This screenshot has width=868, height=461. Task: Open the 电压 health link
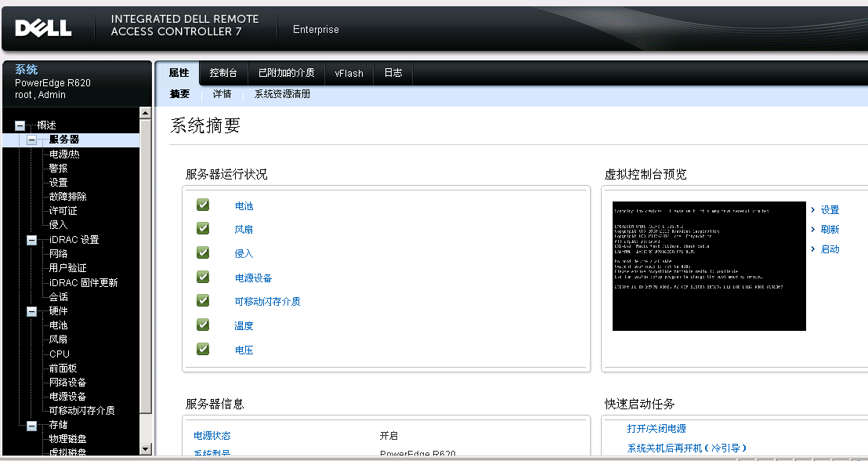coord(244,350)
